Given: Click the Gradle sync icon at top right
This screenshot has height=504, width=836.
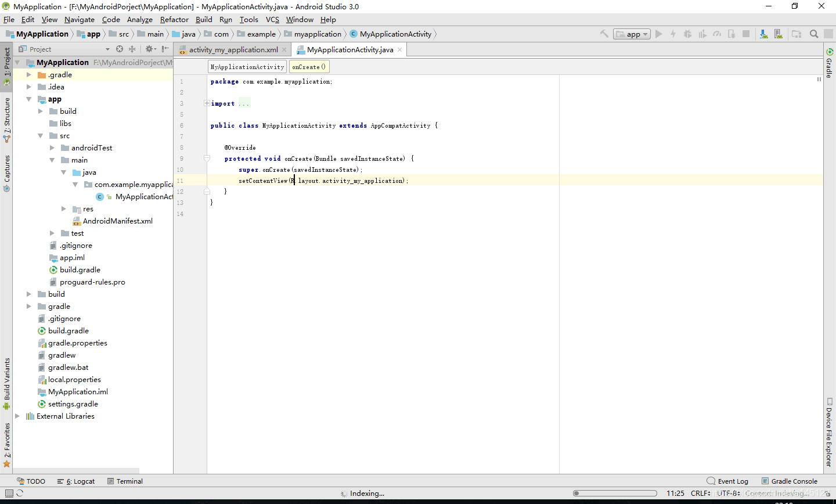Looking at the screenshot, I should click(830, 52).
